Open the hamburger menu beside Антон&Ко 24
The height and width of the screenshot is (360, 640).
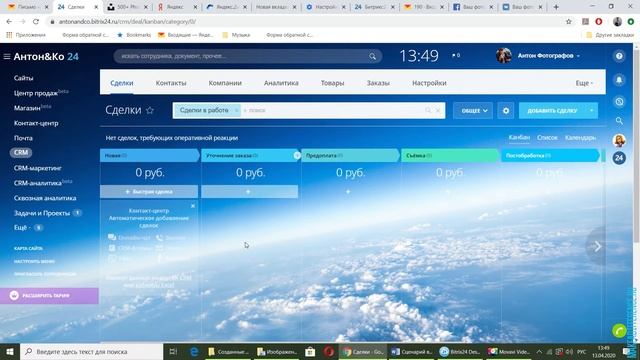pos(7,56)
